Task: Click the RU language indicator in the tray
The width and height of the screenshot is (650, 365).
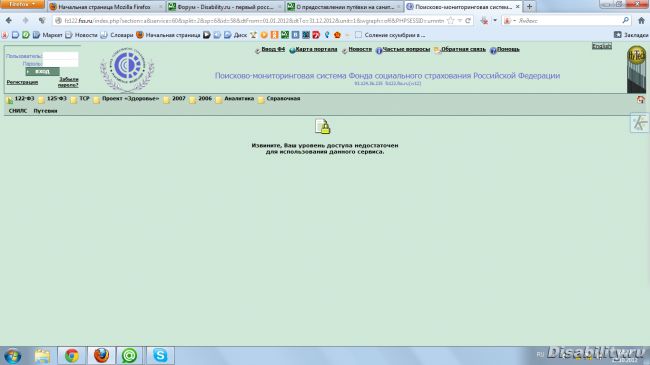Action: [x=540, y=354]
